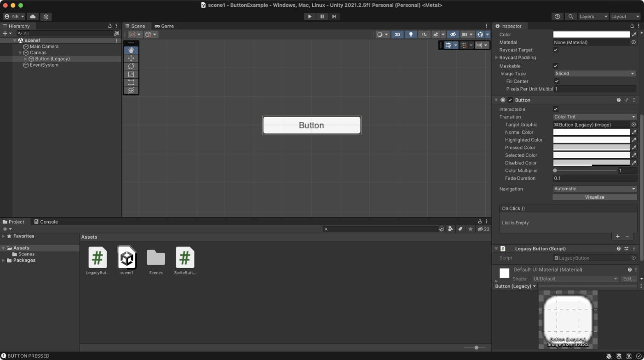This screenshot has height=360, width=644.
Task: Click the Normal Color swatch
Action: tap(591, 132)
